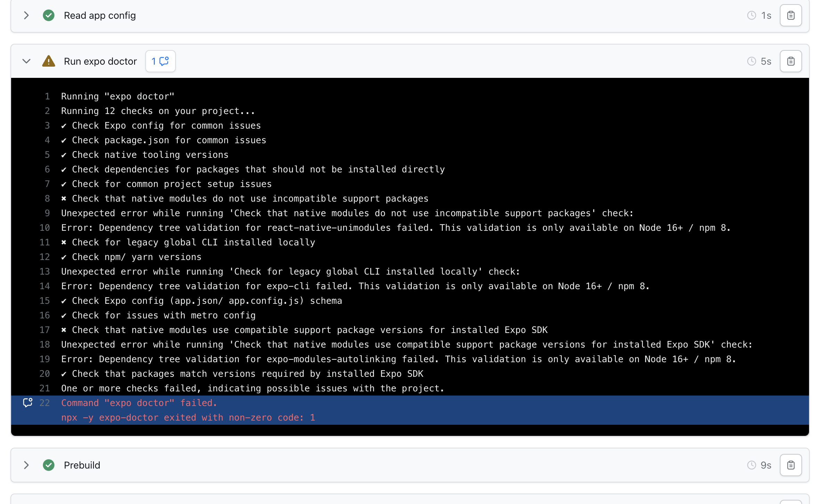
Task: Click log line Running 12 checks on your project
Action: (x=158, y=111)
